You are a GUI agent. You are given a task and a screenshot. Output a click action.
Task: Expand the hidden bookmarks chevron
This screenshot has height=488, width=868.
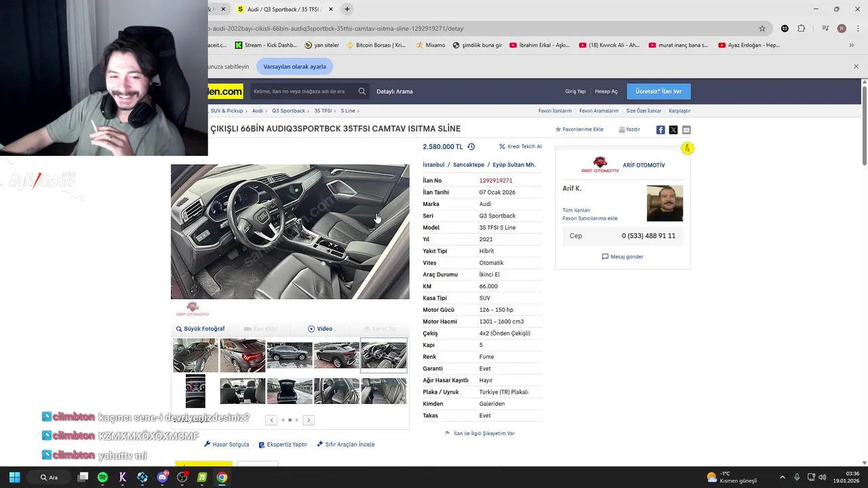(x=852, y=45)
